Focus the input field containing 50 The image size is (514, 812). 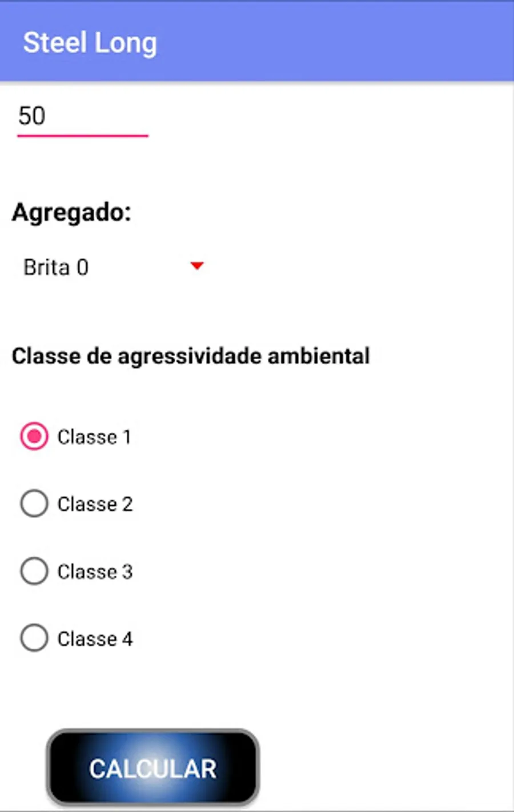(x=82, y=116)
